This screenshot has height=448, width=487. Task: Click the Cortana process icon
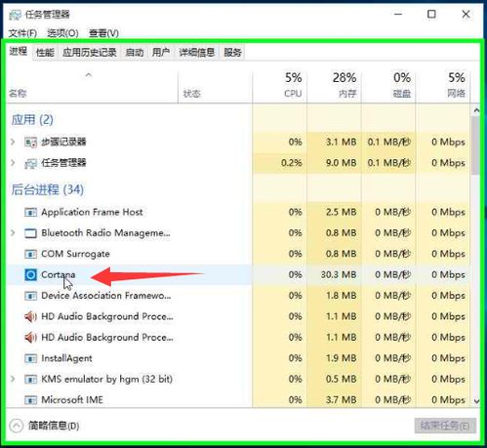coord(30,275)
